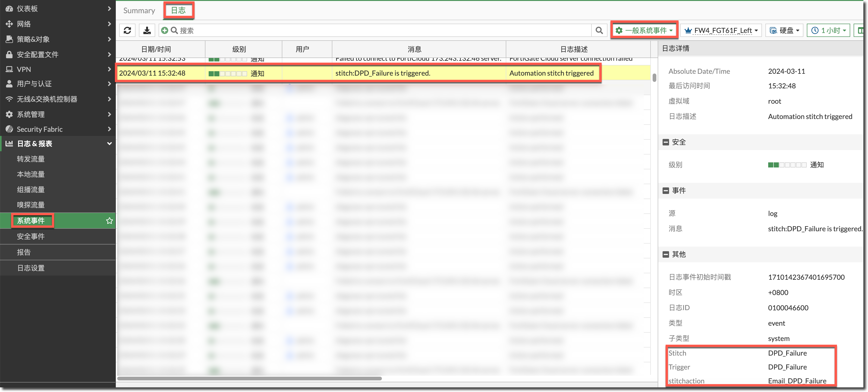Click the magnifier search button
This screenshot has width=868, height=392.
click(599, 30)
